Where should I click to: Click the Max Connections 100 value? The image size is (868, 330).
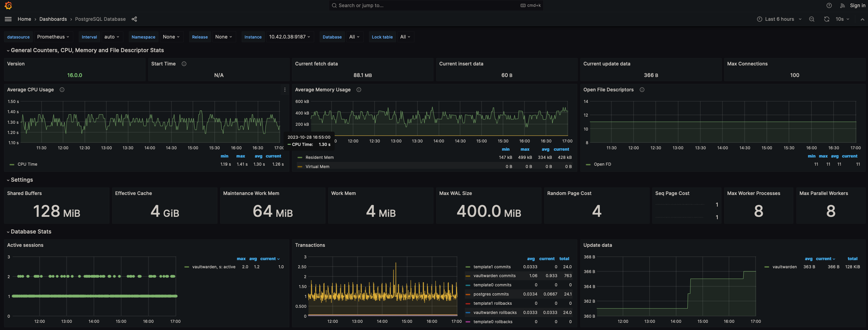795,75
